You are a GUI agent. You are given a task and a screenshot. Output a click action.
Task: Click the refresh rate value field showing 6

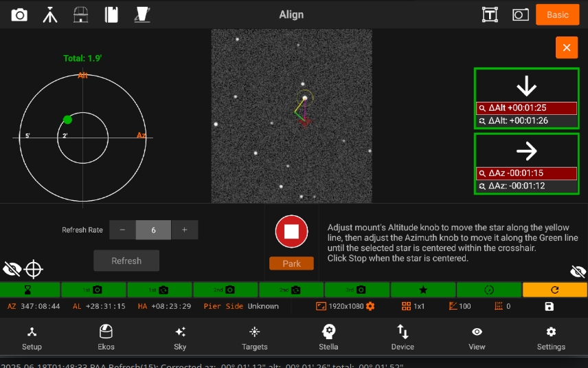tap(153, 230)
